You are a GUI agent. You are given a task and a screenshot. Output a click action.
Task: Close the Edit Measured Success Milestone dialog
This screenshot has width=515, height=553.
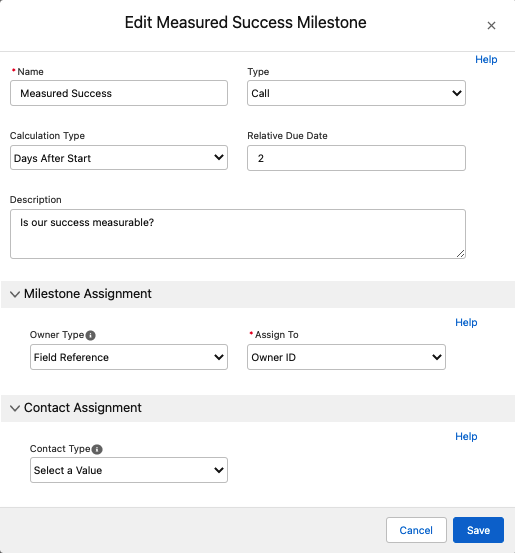[491, 25]
